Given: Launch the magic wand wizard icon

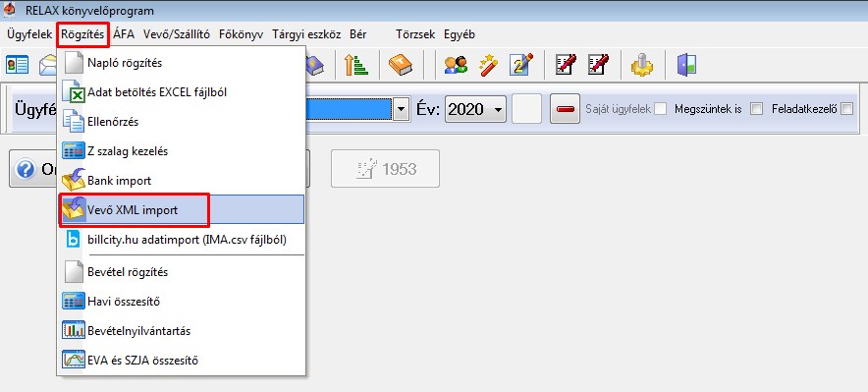Looking at the screenshot, I should (x=489, y=65).
